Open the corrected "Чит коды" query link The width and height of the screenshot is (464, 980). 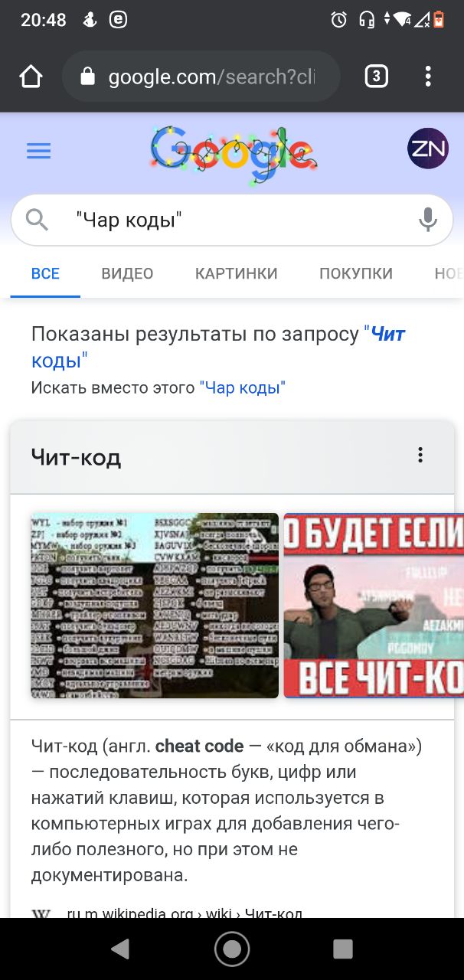218,347
